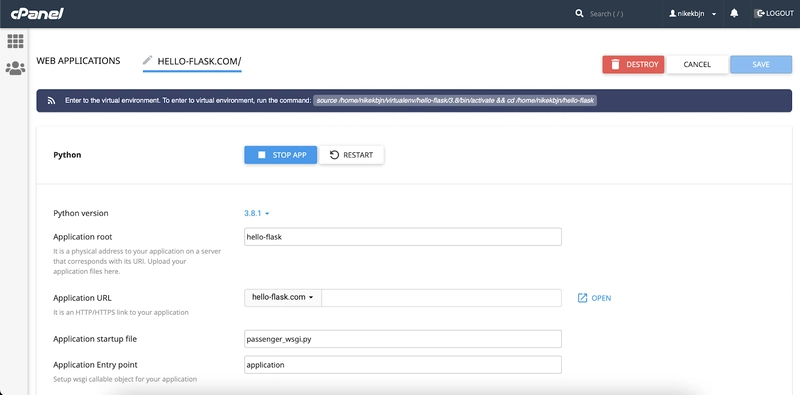
Task: Click the Python version label
Action: coord(81,213)
